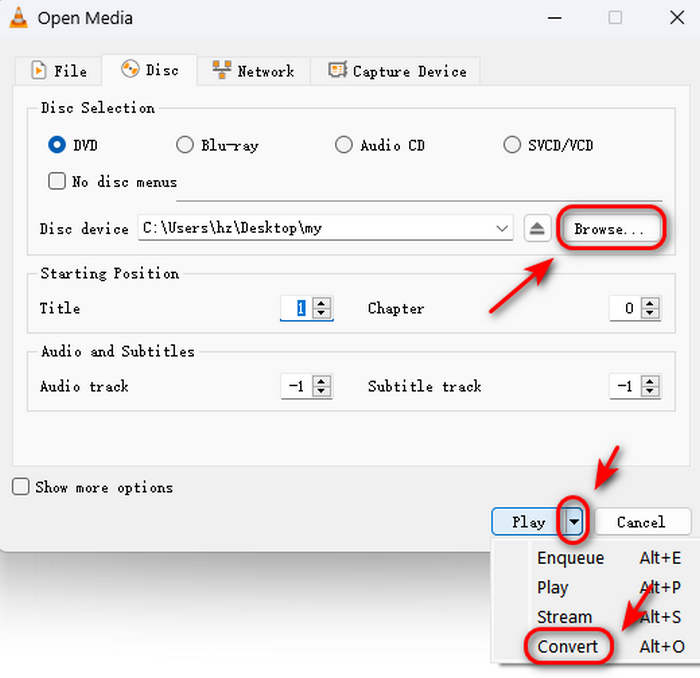Click the Title number field
This screenshot has height=678, width=700.
(x=296, y=308)
